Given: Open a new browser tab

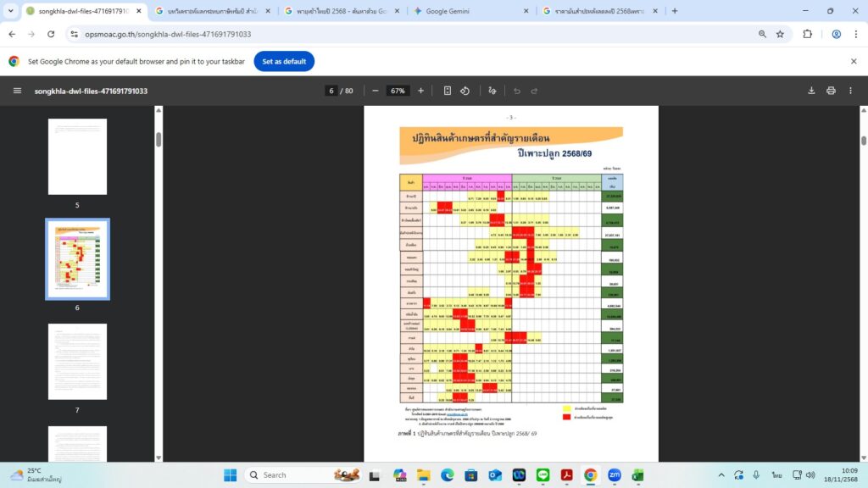Looking at the screenshot, I should [x=675, y=11].
